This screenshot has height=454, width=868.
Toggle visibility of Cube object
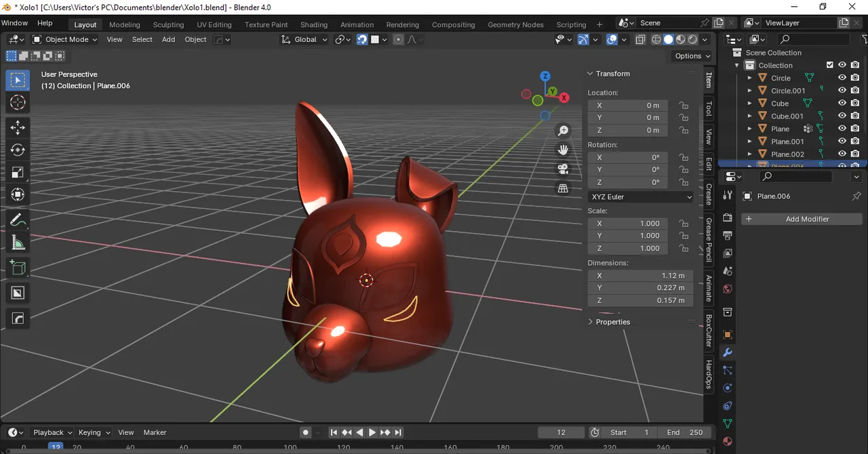(842, 104)
